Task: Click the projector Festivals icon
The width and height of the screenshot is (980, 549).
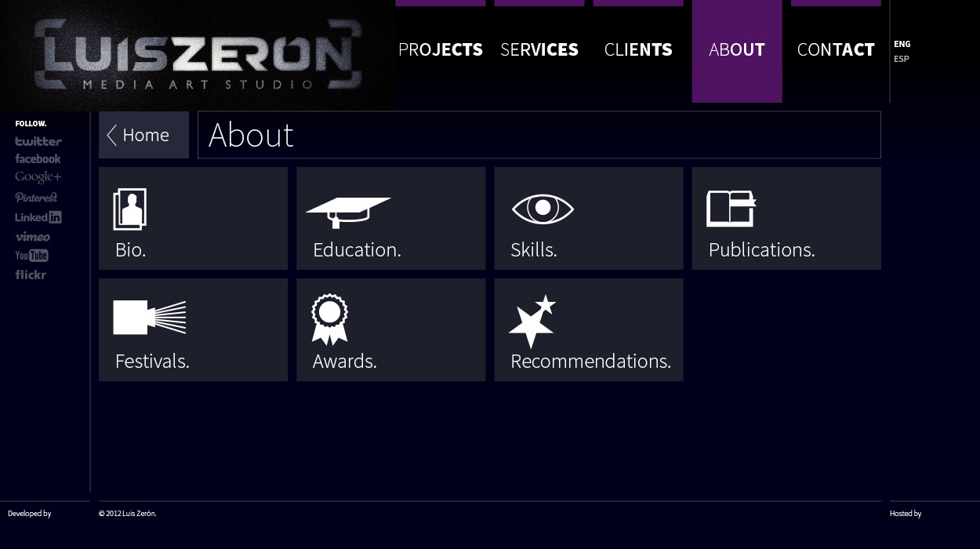Action: 149,318
